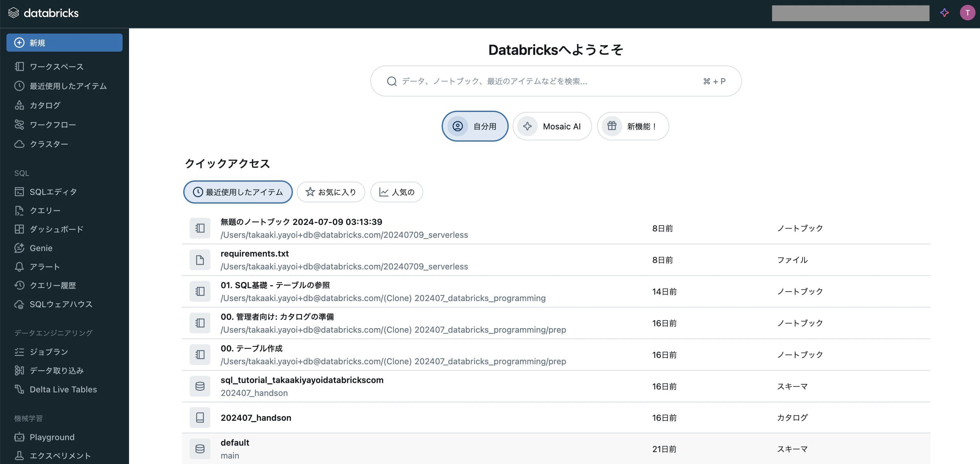Click the Delta Live Tables icon
Screen dimensions: 980x464
tap(19, 389)
